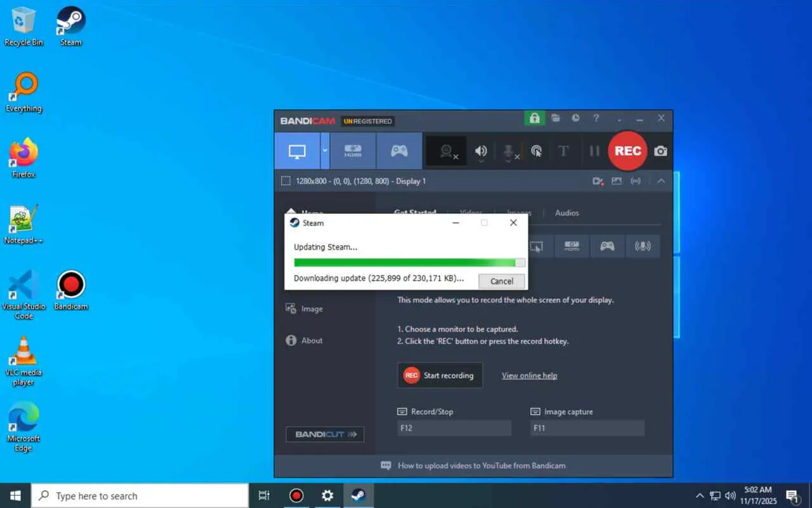This screenshot has height=508, width=812.
Task: Click the Settings gear on the taskbar
Action: 327,496
